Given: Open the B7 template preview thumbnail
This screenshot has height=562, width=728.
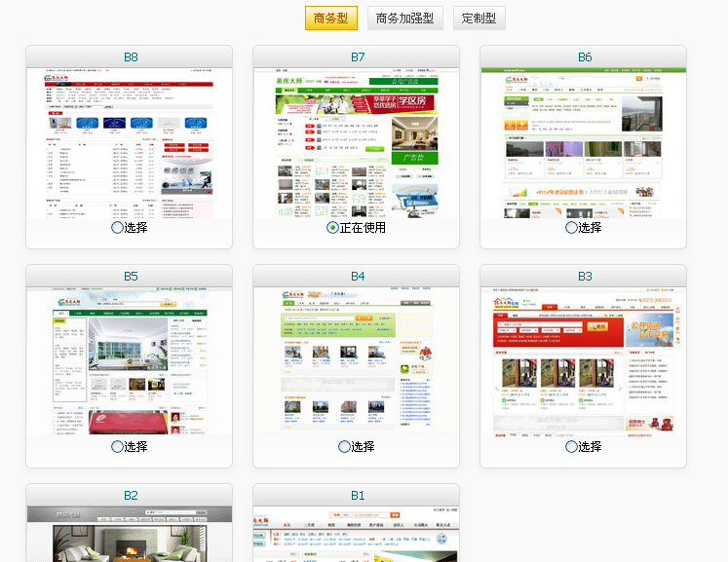Looking at the screenshot, I should point(356,143).
